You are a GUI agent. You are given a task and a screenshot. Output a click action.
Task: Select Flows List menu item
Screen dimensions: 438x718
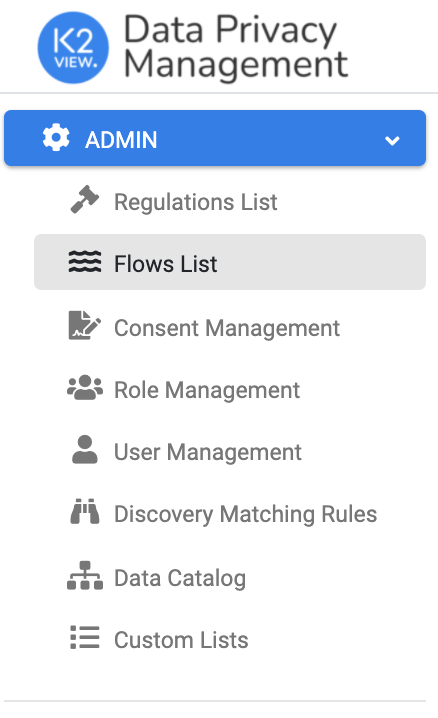tap(230, 262)
